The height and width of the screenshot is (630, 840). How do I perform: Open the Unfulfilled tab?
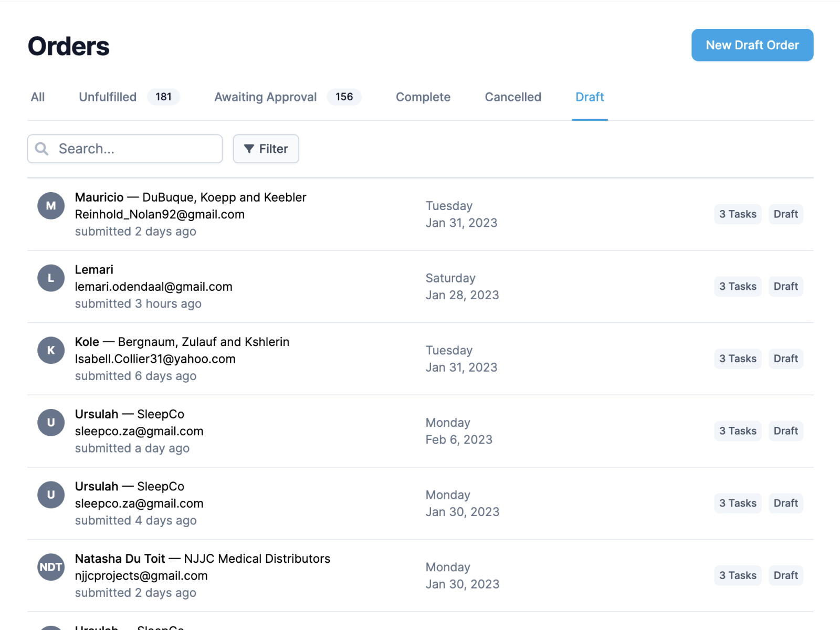108,97
